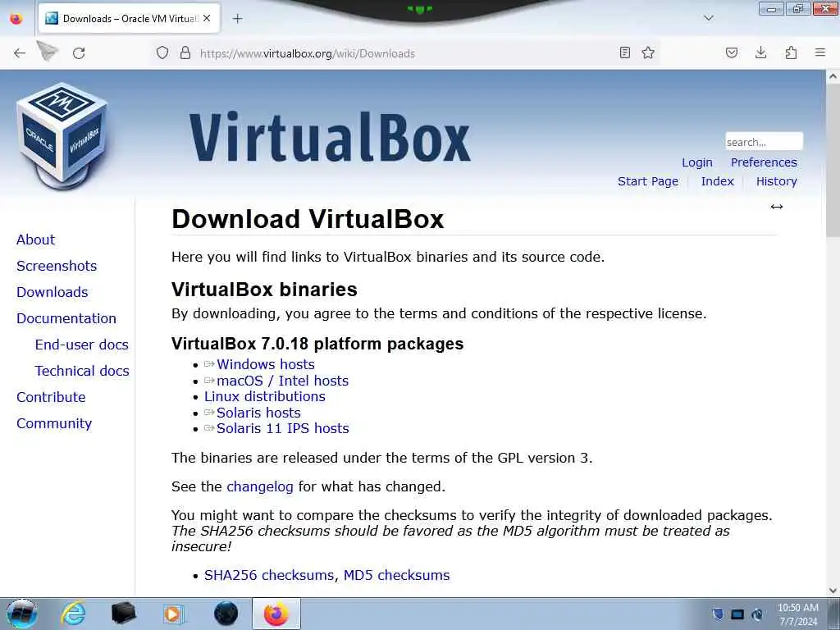Open the Linux distributions link

[x=265, y=396]
